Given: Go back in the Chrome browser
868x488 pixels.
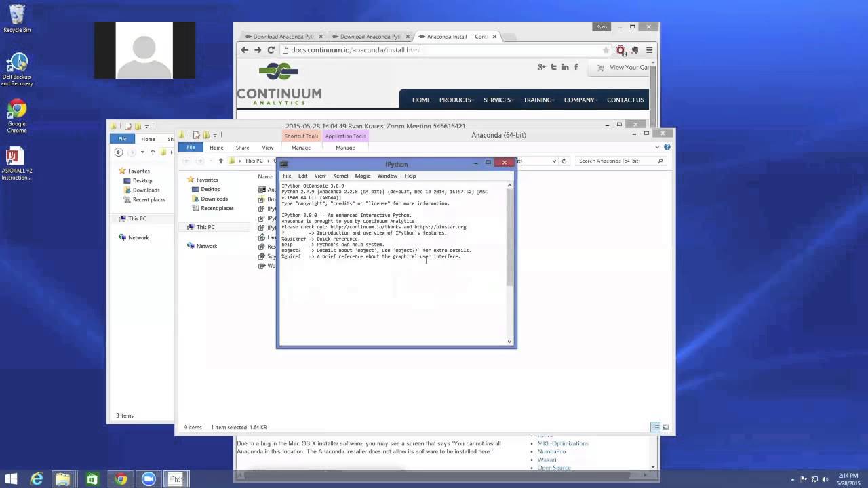Looking at the screenshot, I should pyautogui.click(x=245, y=50).
